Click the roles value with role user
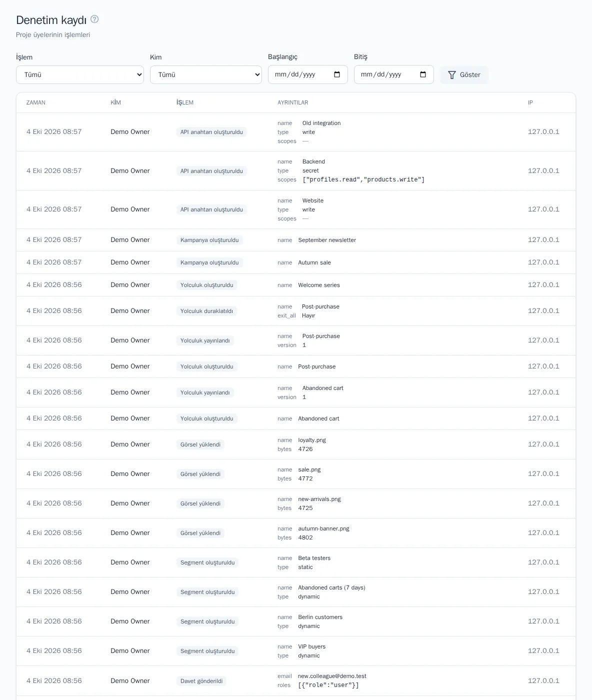Screen dimensions: 592x700 (328, 685)
